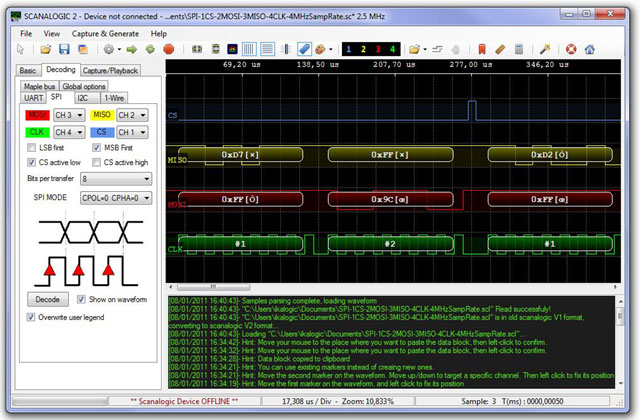Click the waveform color display icon

point(232,49)
